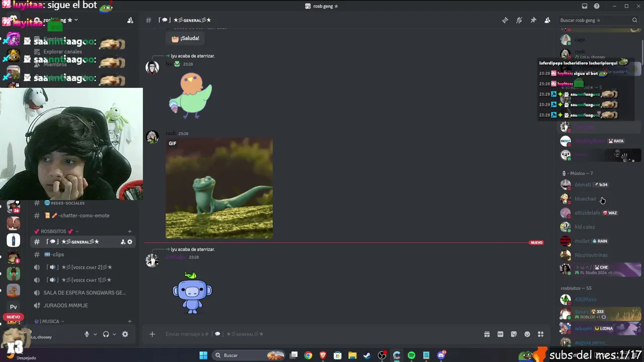Open rosb's avatar in the chat
Screen dimensions: 644x362
(x=152, y=137)
